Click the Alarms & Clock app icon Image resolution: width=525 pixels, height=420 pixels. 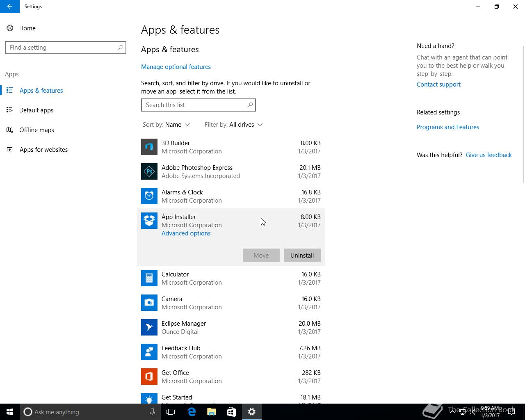[149, 196]
